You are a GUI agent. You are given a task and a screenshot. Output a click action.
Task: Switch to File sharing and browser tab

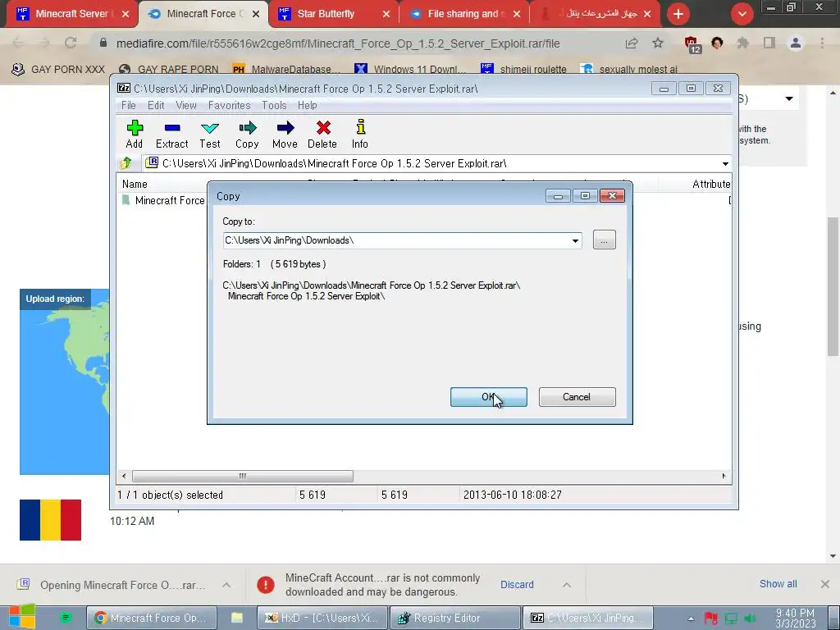463,14
